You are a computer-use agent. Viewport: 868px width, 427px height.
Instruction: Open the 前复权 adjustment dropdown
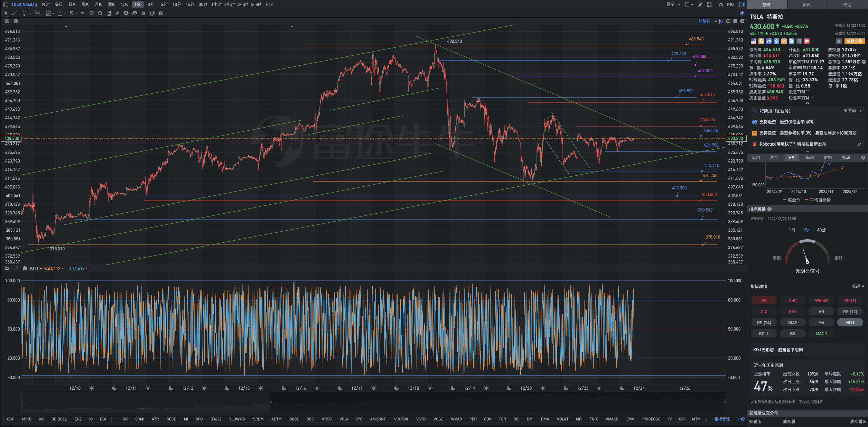(707, 21)
